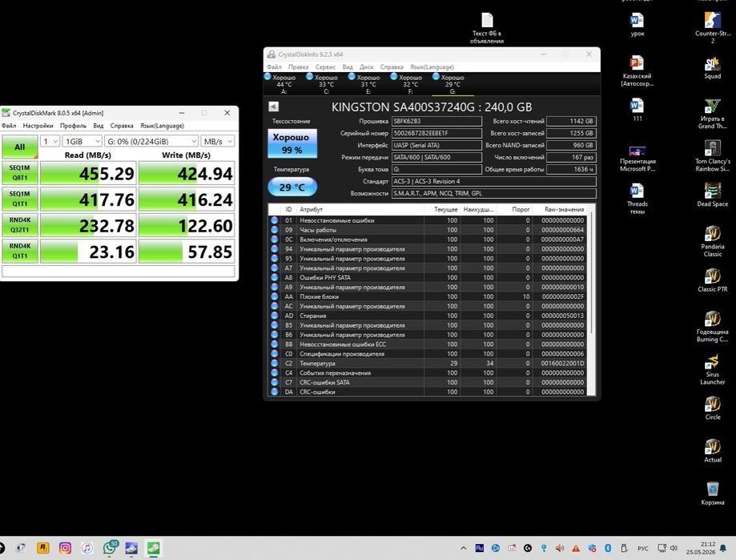Click the Хорошо 99 % health status button
This screenshot has width=736, height=560.
tap(292, 143)
